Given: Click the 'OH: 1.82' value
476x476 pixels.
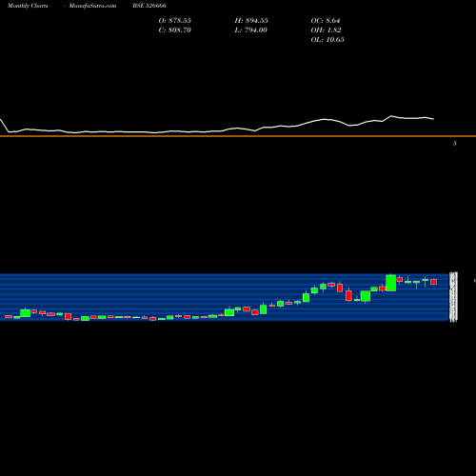Looking at the screenshot, I should tap(327, 30).
